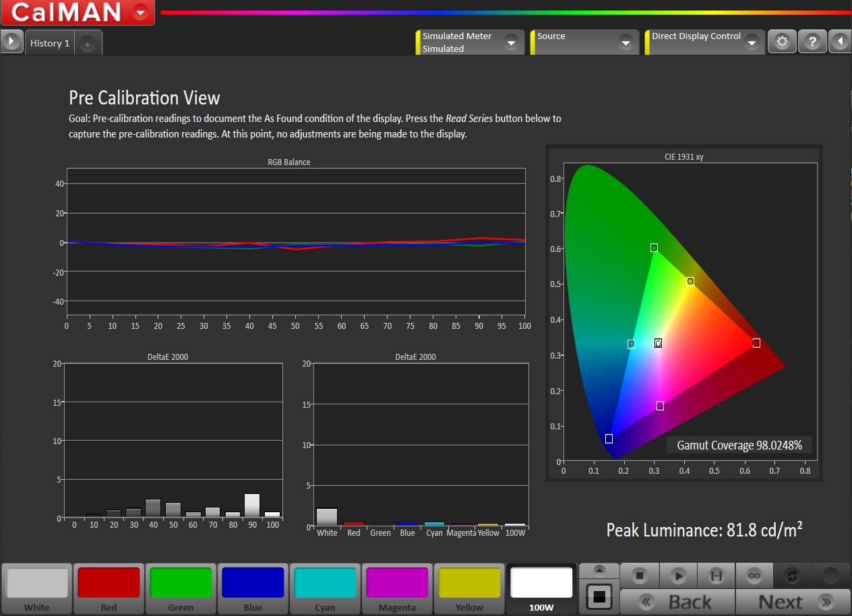Open the CalMAN logo menu

140,12
